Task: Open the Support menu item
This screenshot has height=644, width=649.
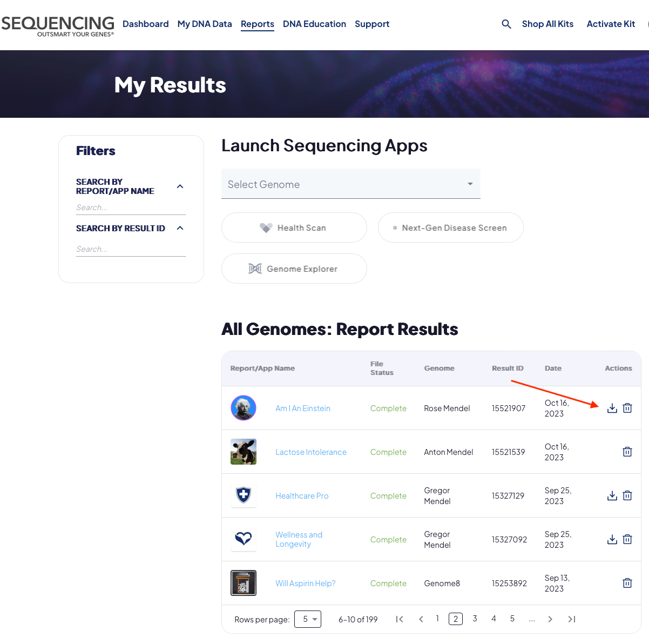Action: 372,24
